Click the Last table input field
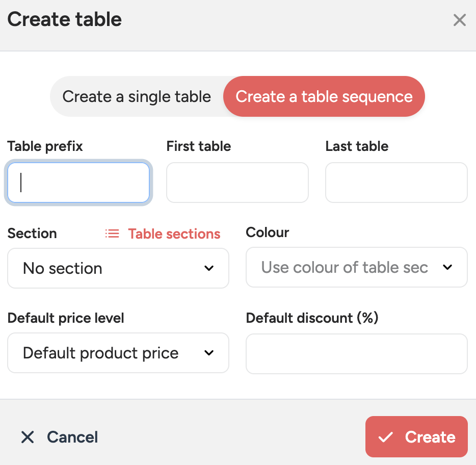The width and height of the screenshot is (476, 465). coord(396,183)
